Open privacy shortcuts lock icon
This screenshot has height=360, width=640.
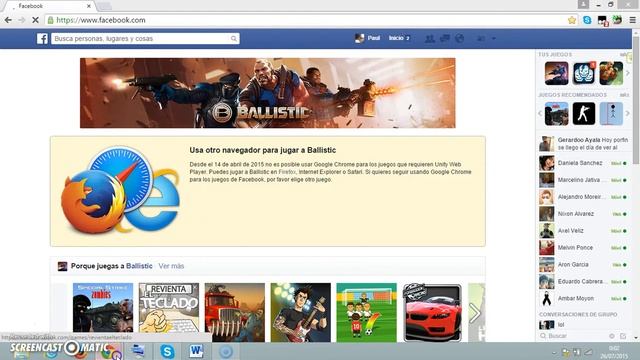coord(481,38)
